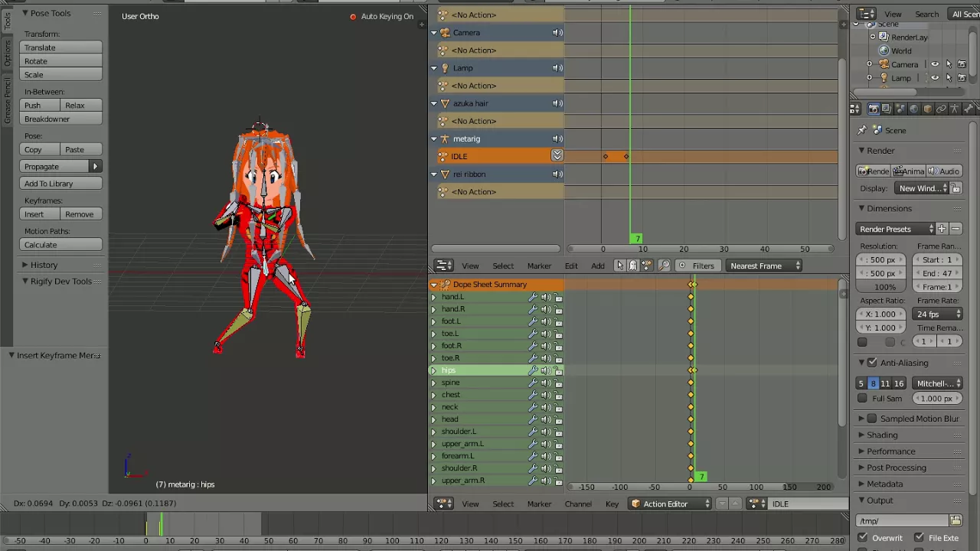The width and height of the screenshot is (980, 551).
Task: Mute the metarig NLA track
Action: point(557,139)
